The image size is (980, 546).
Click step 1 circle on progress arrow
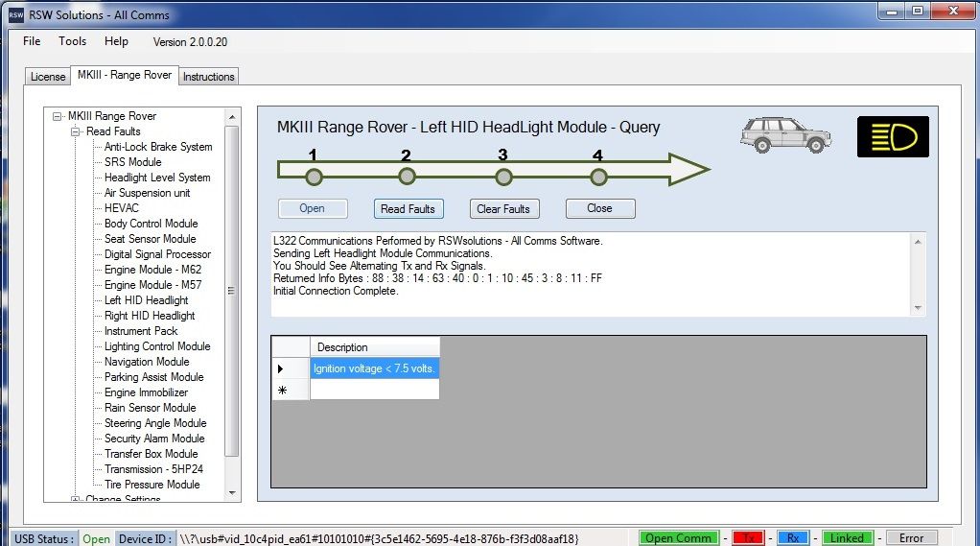coord(314,177)
